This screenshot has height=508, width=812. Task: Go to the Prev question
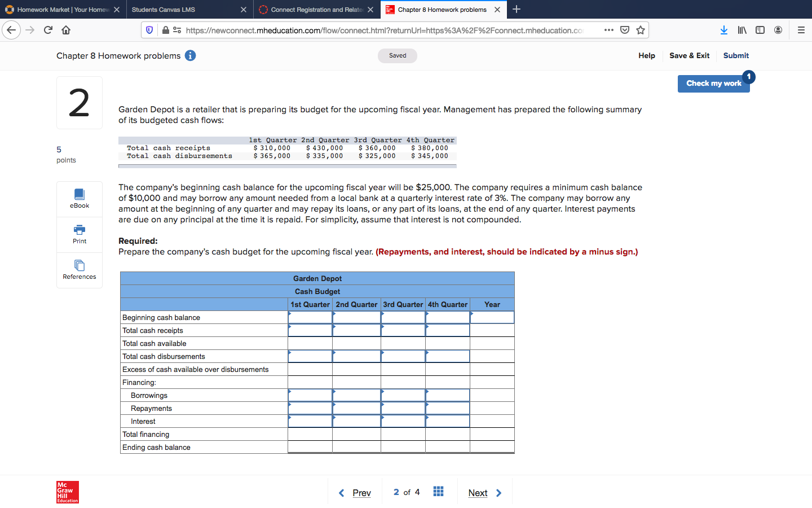[355, 493]
